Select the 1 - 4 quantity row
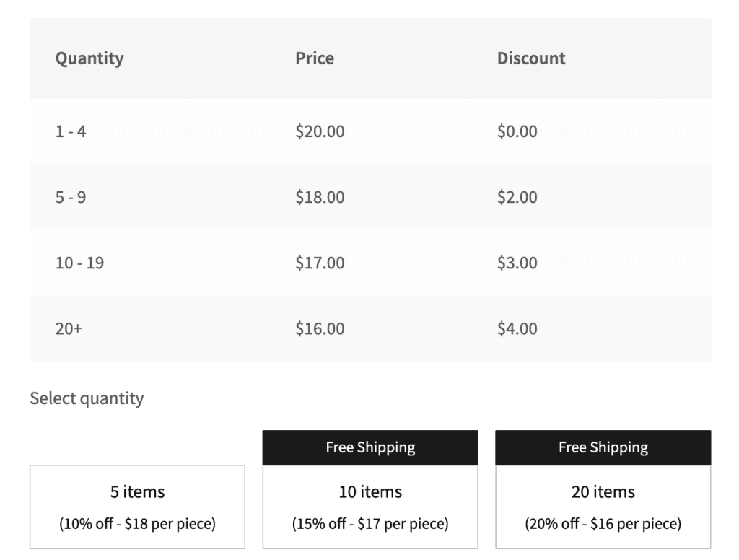The width and height of the screenshot is (739, 560). click(71, 131)
